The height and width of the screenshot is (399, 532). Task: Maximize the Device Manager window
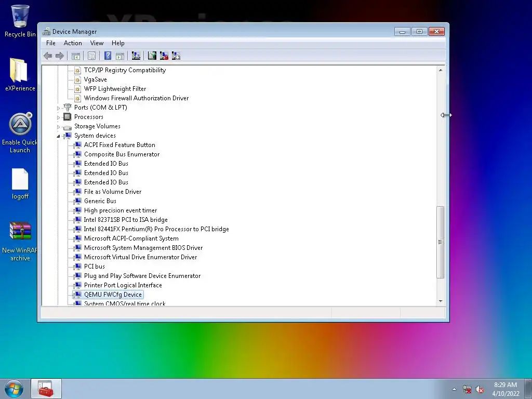(x=419, y=32)
